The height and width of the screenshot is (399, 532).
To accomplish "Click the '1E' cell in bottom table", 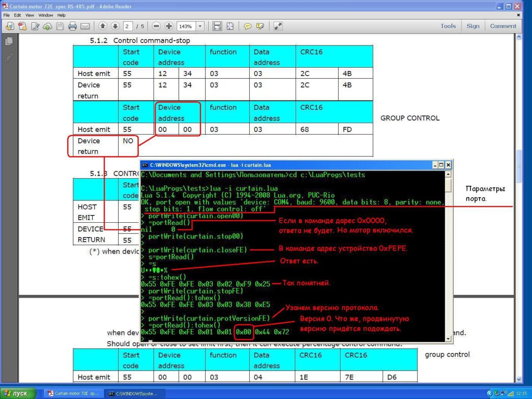I will (317, 377).
